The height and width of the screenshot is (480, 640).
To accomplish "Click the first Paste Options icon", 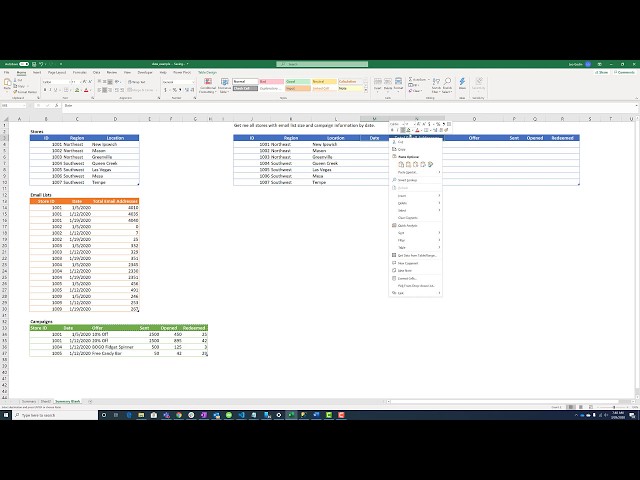I will pos(401,164).
